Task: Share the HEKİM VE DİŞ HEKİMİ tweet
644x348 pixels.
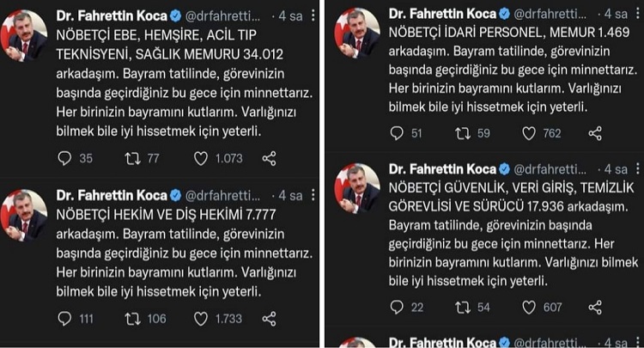Action: (269, 319)
